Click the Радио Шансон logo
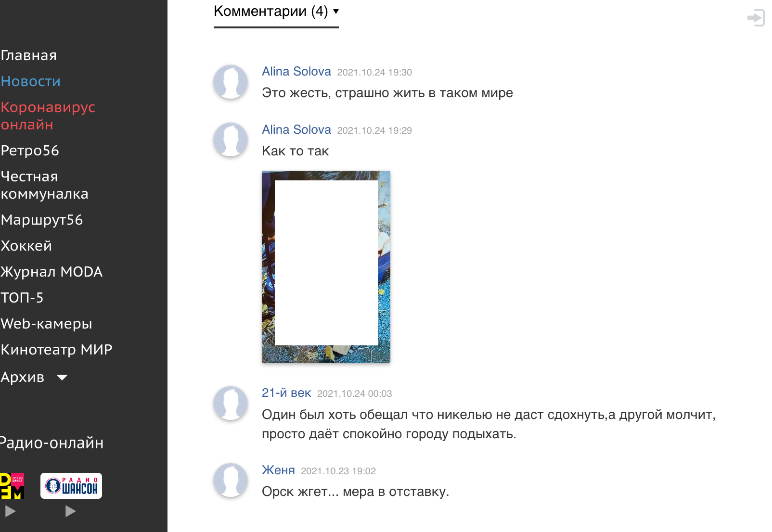This screenshot has width=772, height=532. point(71,486)
